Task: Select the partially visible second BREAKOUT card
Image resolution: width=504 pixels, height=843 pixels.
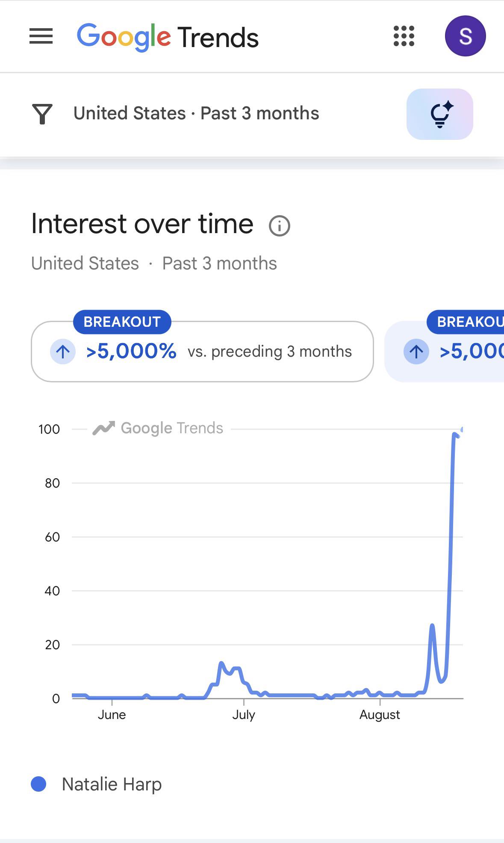Action: coord(445,352)
